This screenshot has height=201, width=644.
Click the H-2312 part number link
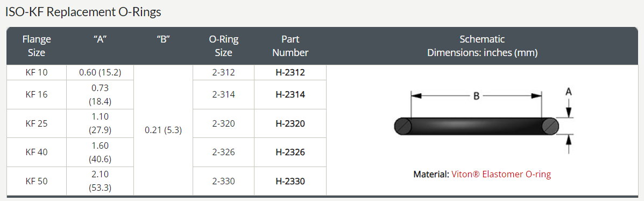tap(290, 72)
